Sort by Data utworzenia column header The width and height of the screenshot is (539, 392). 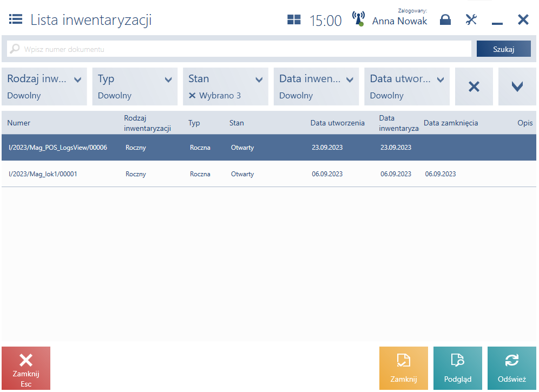(x=337, y=123)
